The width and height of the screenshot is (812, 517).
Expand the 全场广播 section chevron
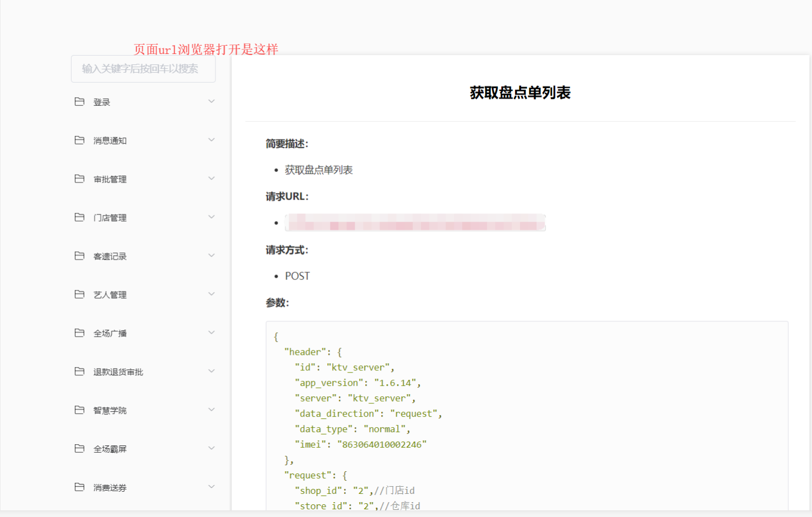212,332
